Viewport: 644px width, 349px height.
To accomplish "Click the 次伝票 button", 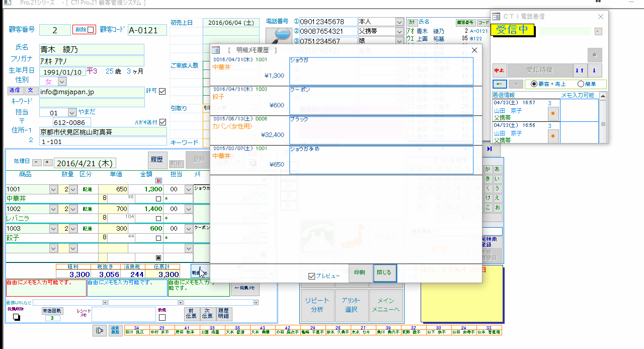I will coord(207,313).
